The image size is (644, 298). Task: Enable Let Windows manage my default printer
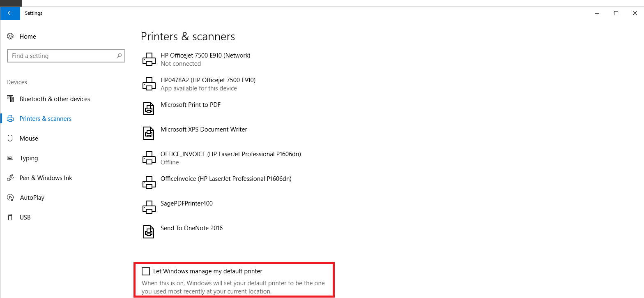tap(146, 271)
